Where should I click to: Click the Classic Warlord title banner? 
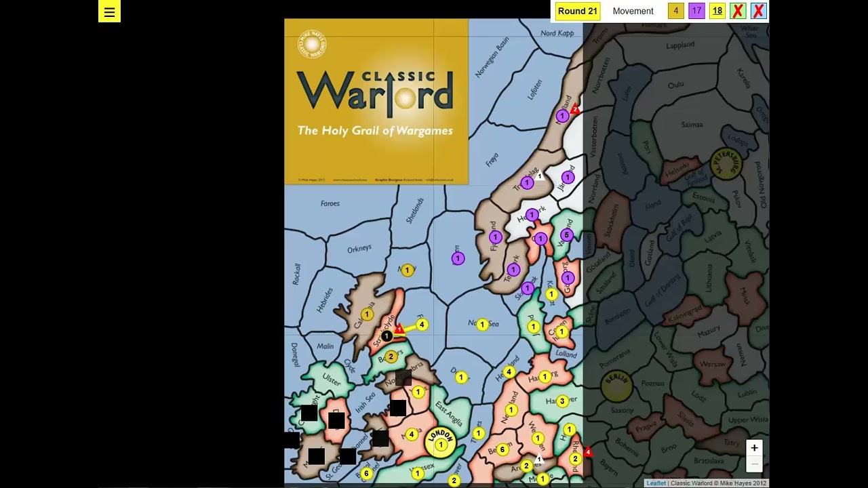coord(376,102)
